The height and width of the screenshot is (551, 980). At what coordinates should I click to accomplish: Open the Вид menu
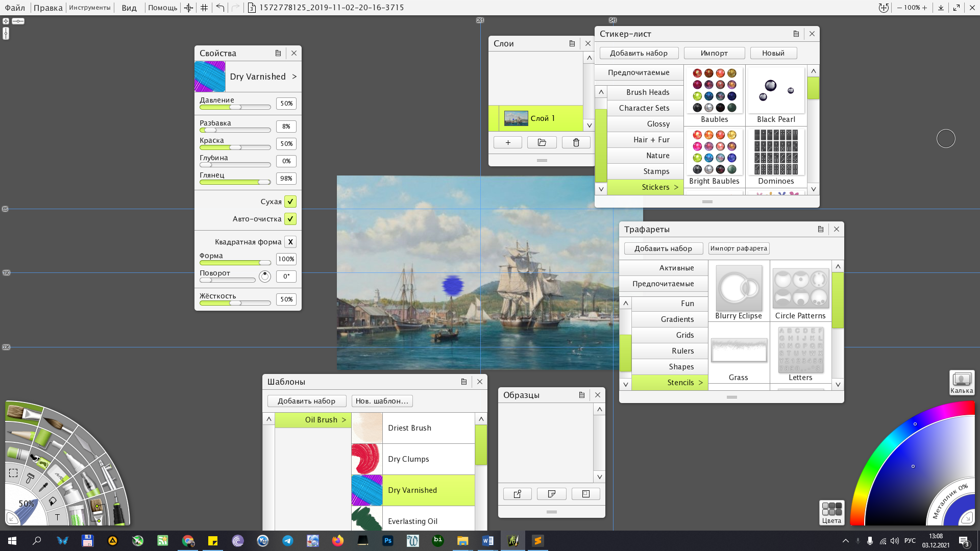[129, 8]
